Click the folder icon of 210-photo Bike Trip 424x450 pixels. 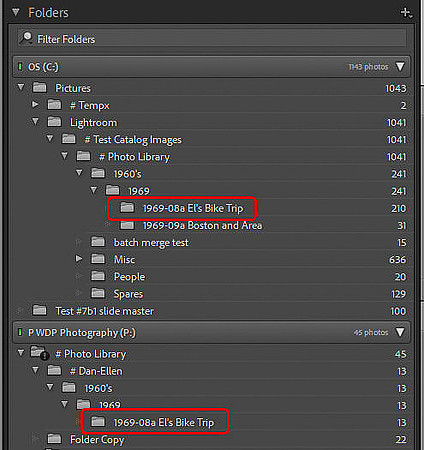click(x=127, y=208)
